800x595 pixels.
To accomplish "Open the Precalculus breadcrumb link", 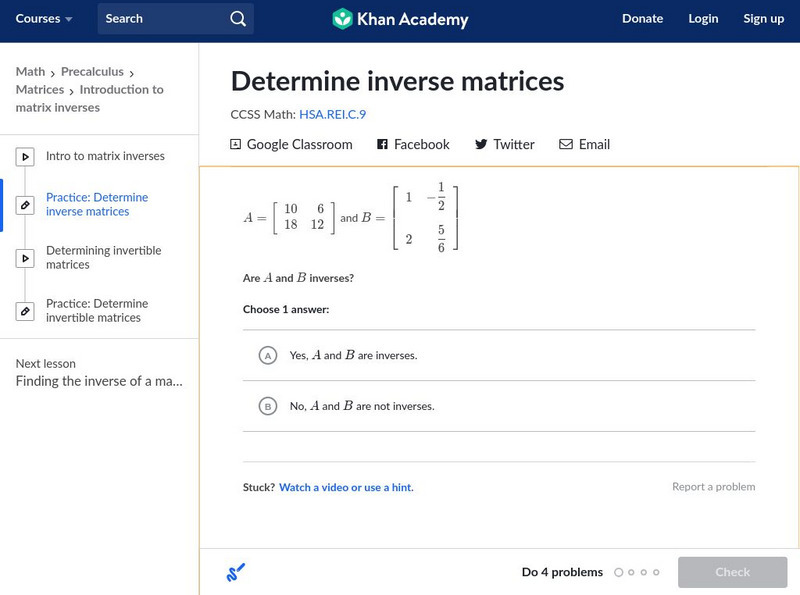I will tap(92, 72).
